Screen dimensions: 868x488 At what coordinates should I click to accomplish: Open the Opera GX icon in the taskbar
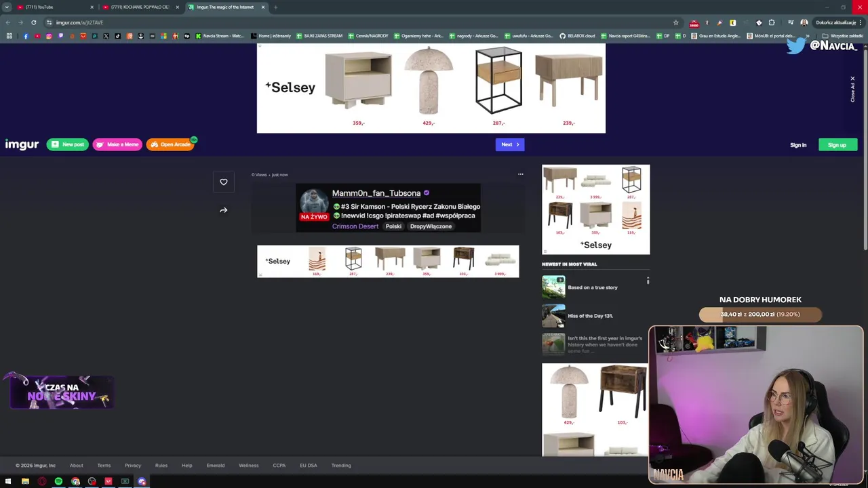coord(42,481)
